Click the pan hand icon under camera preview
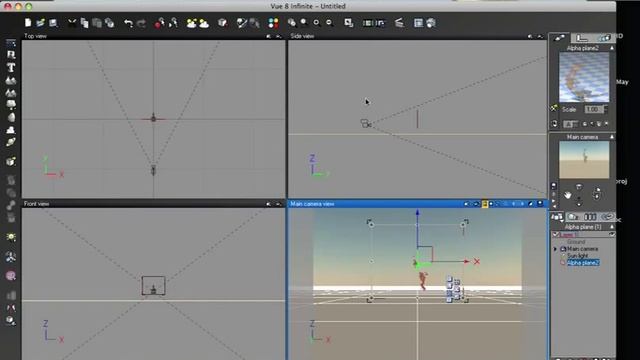 pyautogui.click(x=568, y=195)
